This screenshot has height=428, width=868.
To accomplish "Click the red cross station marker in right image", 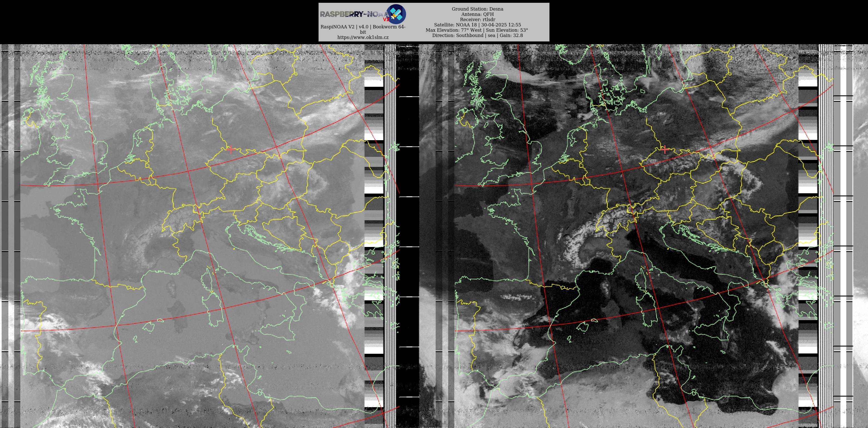I will (665, 150).
